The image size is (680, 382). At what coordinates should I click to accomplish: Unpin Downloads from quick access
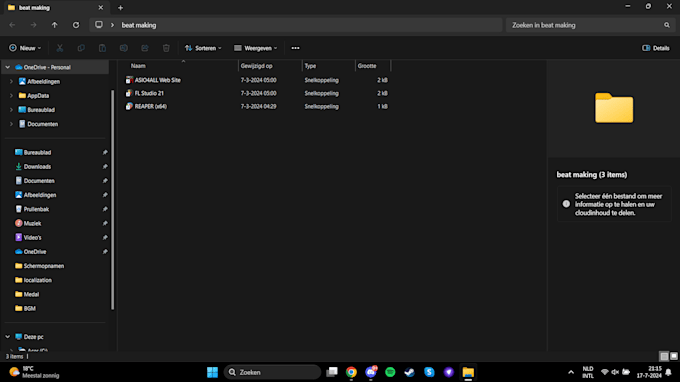point(105,167)
